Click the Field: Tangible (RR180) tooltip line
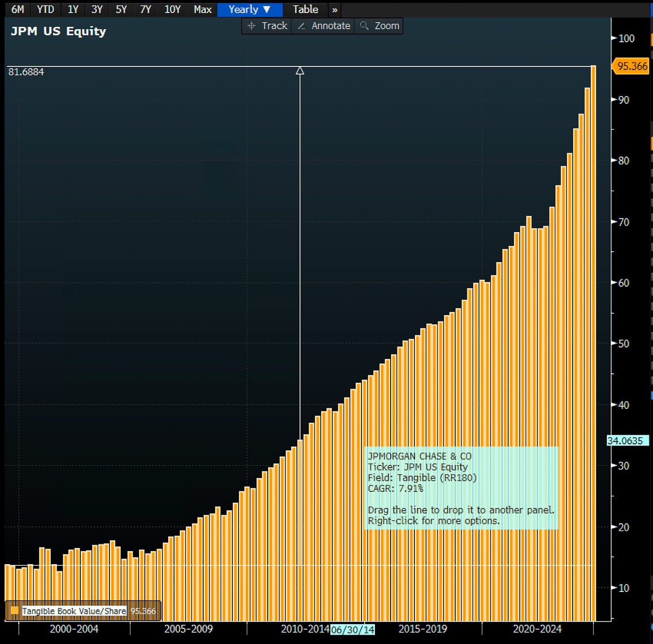The height and width of the screenshot is (644, 653). click(x=422, y=478)
